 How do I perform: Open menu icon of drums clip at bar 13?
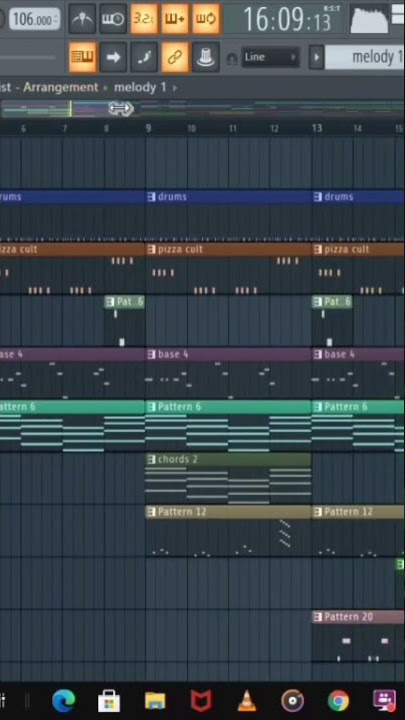(317, 197)
